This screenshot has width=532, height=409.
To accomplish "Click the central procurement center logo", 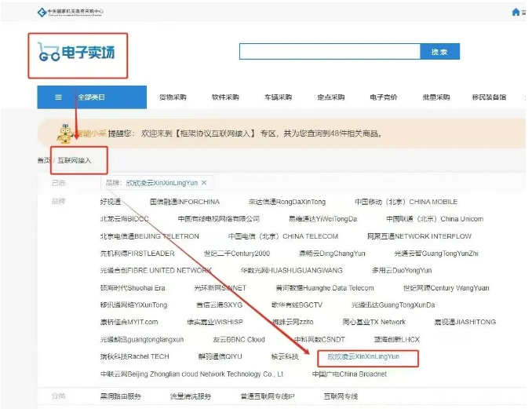I will click(71, 13).
